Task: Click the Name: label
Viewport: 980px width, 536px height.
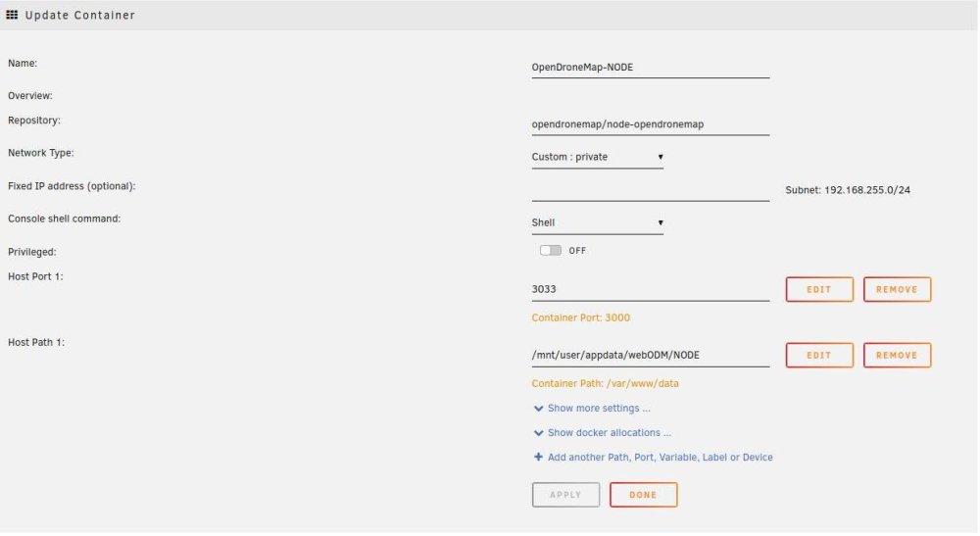Action: tap(23, 63)
